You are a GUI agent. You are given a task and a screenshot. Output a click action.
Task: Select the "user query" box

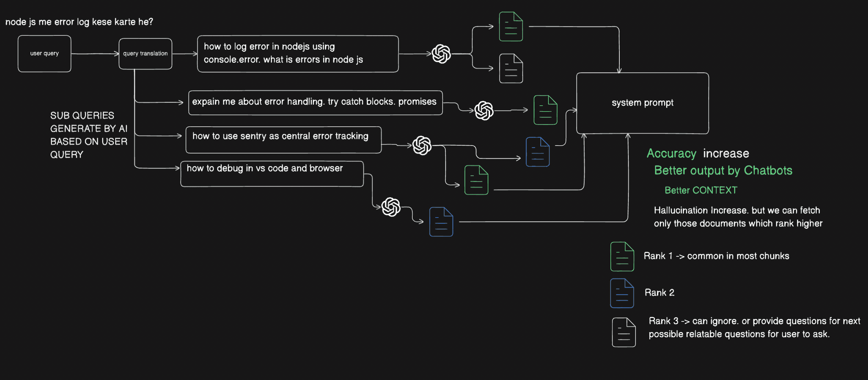44,54
